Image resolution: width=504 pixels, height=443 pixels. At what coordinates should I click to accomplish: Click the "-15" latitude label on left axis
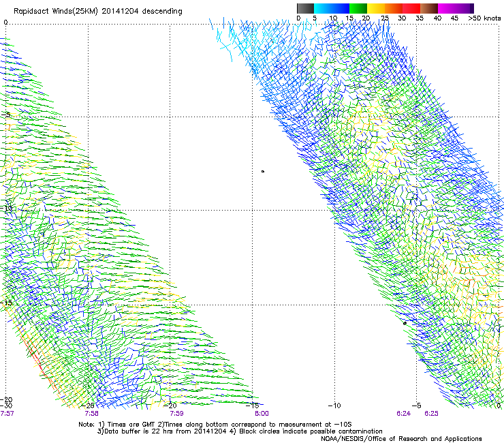6,303
